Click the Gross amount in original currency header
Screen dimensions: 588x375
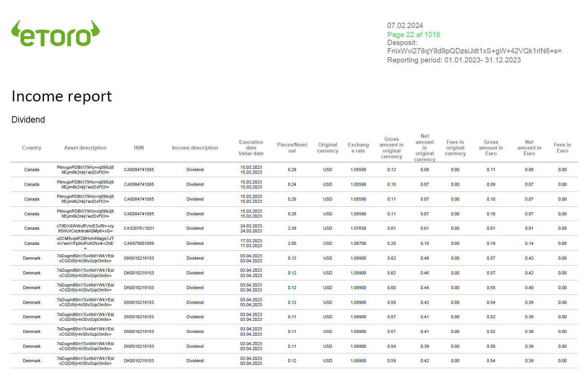coord(392,148)
